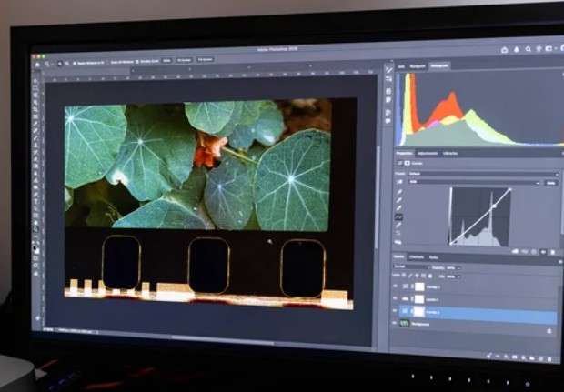Click the reset adjustment icon in Properties
This screenshot has height=392, width=564.
coord(534,252)
